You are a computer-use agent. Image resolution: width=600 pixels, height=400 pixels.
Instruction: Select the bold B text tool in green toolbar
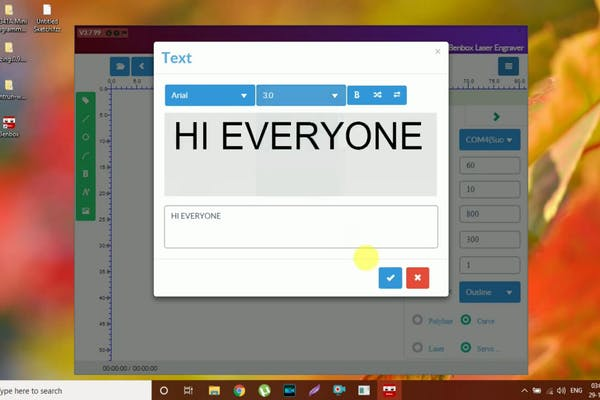coord(86,174)
